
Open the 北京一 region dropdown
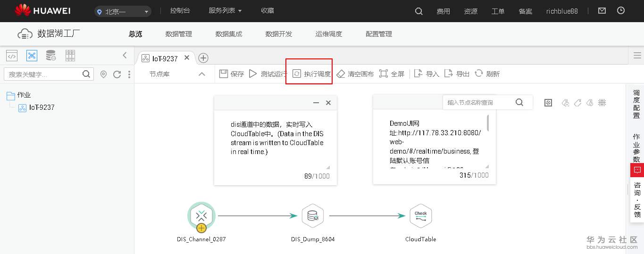click(x=123, y=11)
